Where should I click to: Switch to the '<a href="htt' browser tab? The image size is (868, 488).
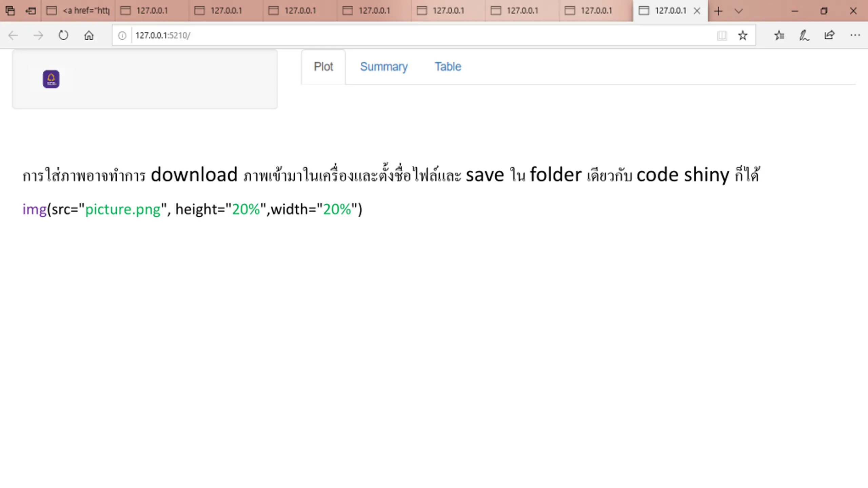pyautogui.click(x=78, y=11)
